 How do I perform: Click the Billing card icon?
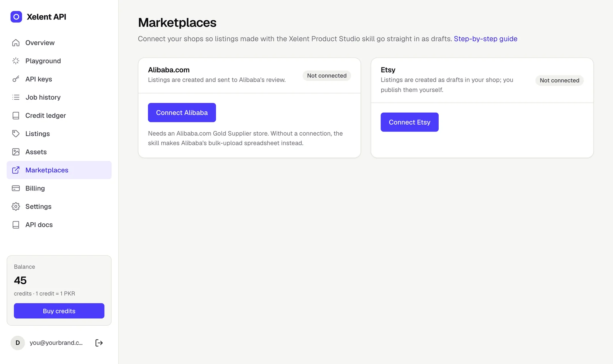[16, 188]
